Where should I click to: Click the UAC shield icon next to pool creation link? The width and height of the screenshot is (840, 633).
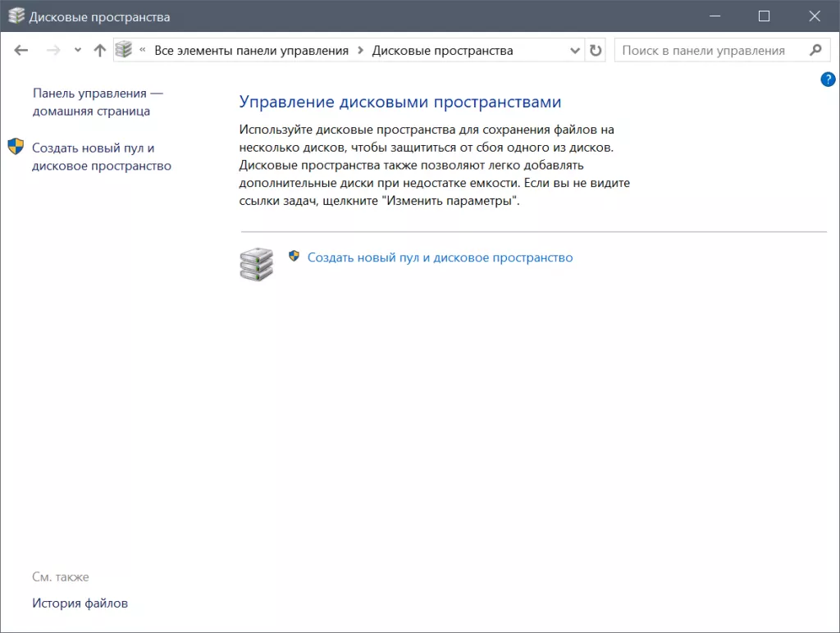click(294, 257)
